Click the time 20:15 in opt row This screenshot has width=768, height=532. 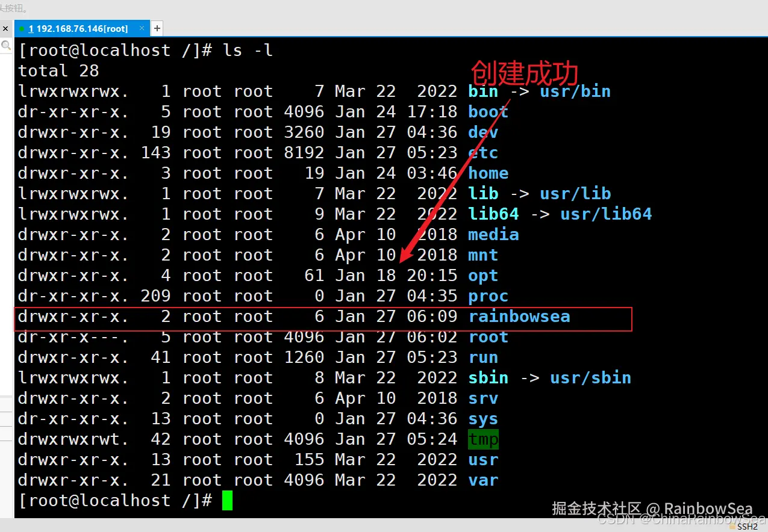(432, 276)
